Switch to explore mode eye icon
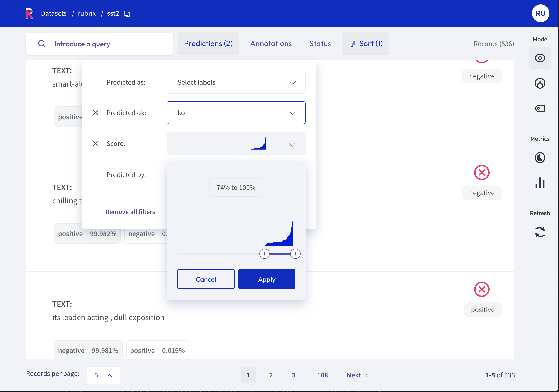The image size is (559, 392). [x=540, y=58]
